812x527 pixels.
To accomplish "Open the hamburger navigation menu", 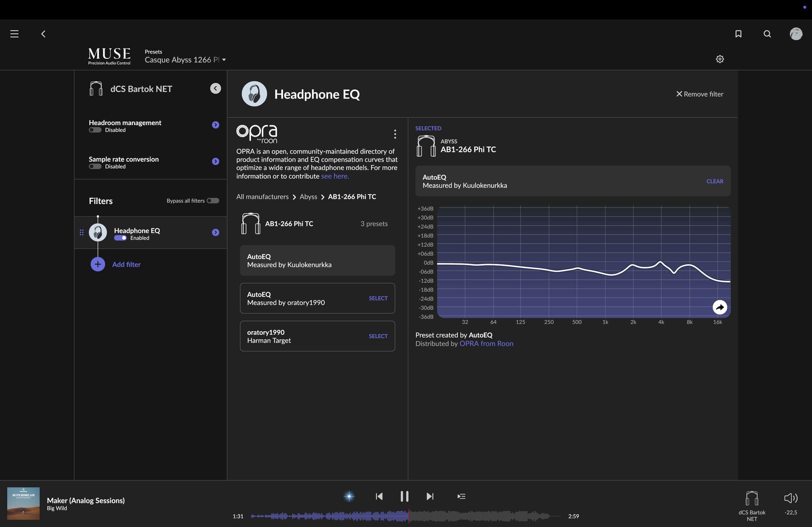I will tap(14, 34).
